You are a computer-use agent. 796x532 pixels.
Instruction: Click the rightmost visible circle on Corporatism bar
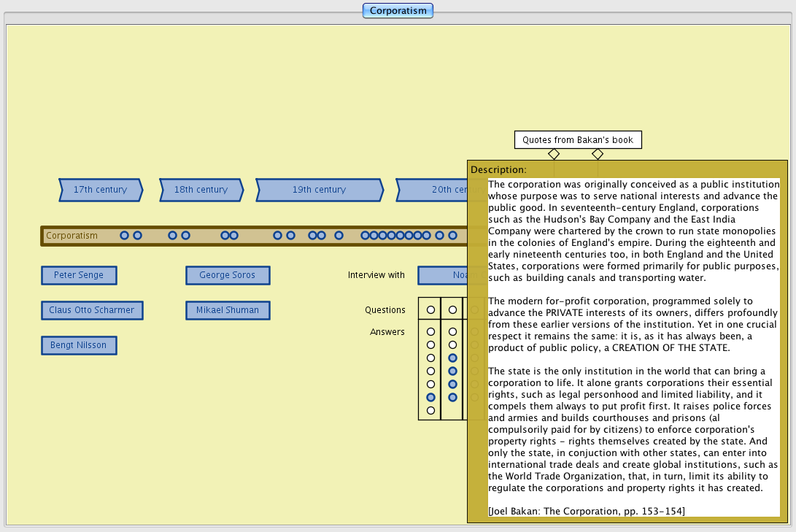coord(452,236)
